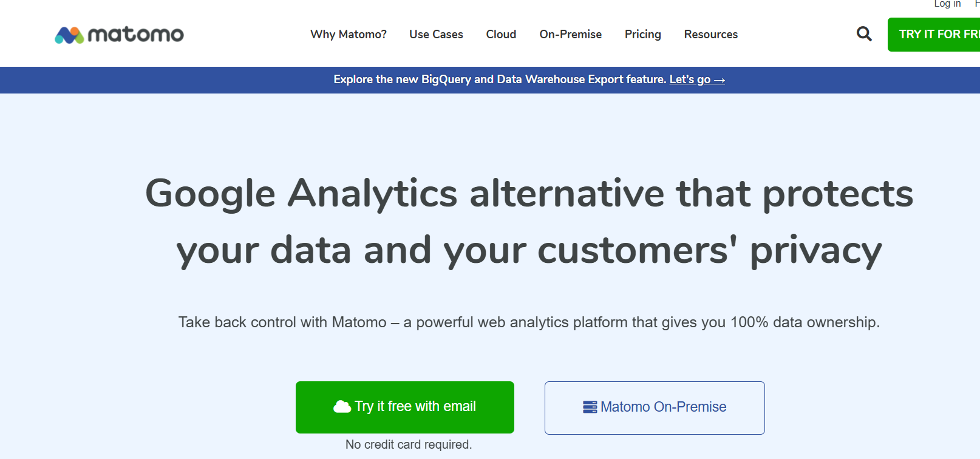This screenshot has width=980, height=459.
Task: Go to the Pricing page
Action: [643, 35]
